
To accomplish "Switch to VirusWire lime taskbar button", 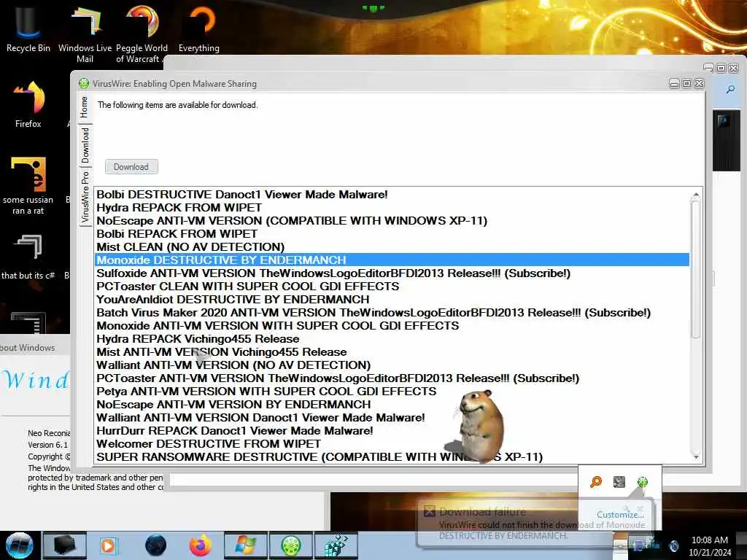I will coord(290,545).
